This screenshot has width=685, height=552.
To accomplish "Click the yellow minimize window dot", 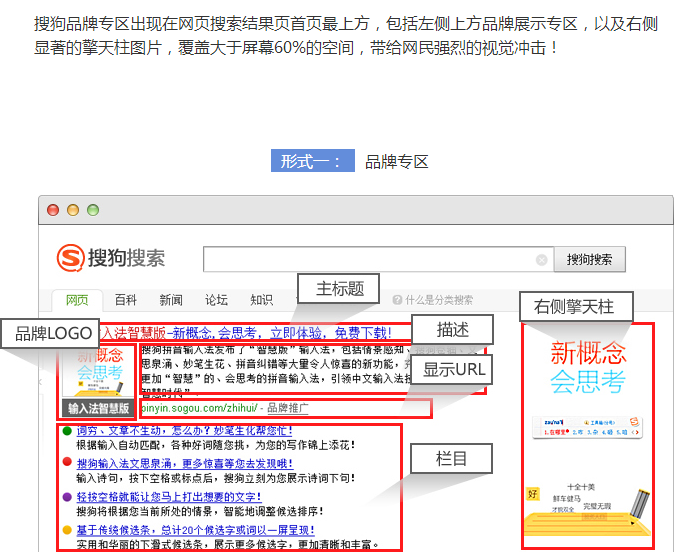I will pos(73,210).
